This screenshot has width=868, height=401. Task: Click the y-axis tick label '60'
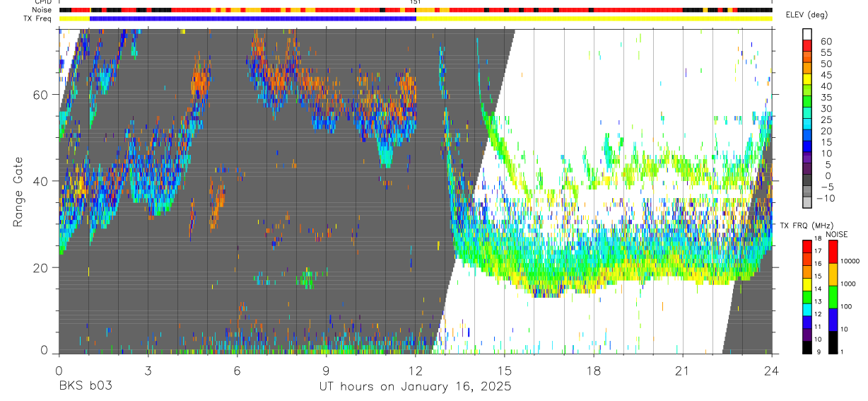40,95
